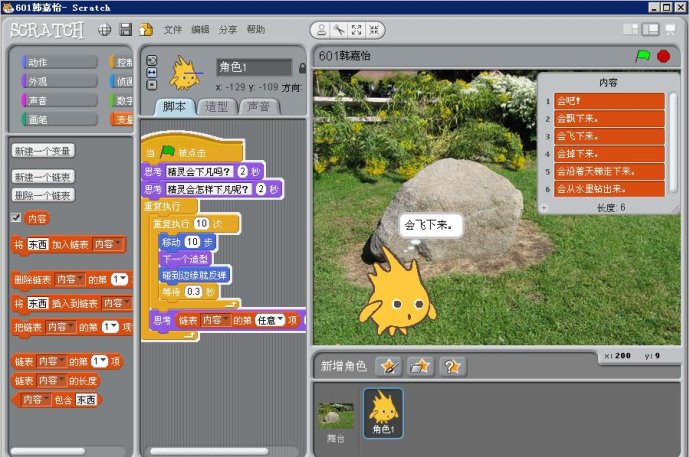Viewport: 690px width, 457px height.
Task: Click the 东西 field in 加入链表 block
Action: (37, 244)
